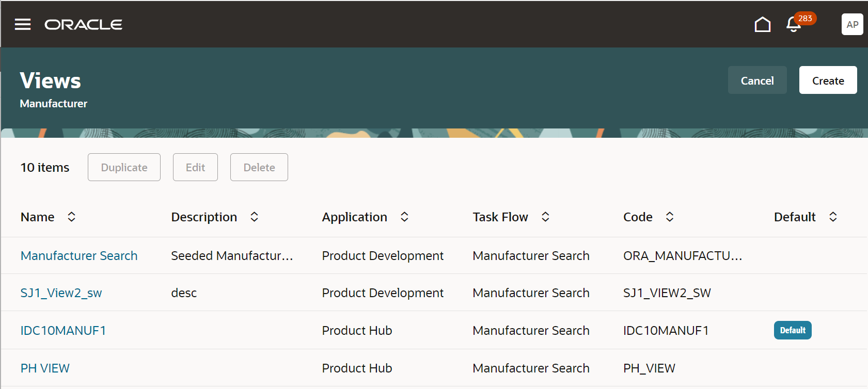Click the Edit button
This screenshot has height=389, width=868.
195,167
